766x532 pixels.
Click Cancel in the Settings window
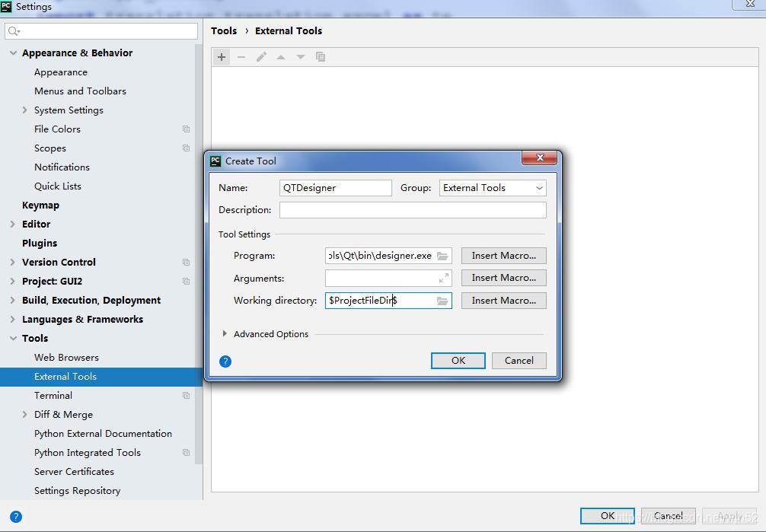[669, 516]
